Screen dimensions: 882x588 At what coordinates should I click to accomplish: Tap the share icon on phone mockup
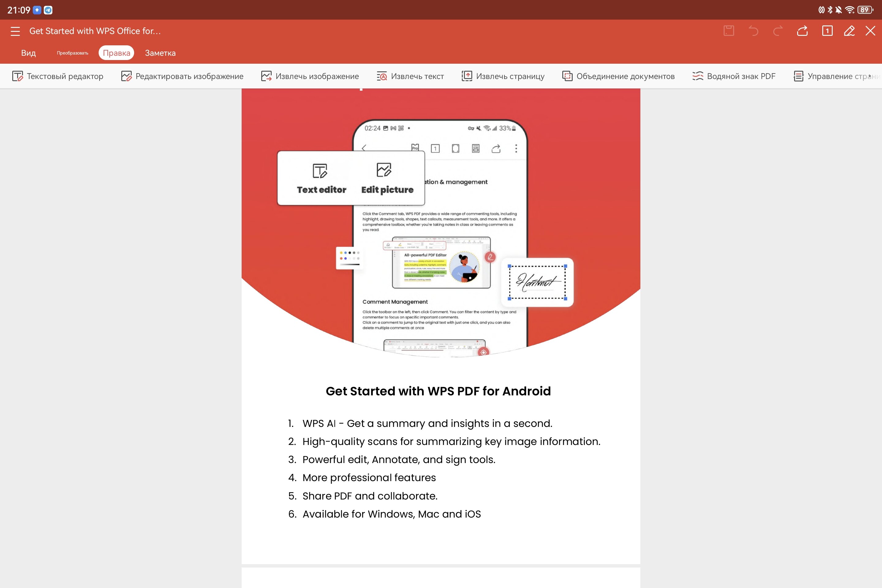(x=496, y=149)
